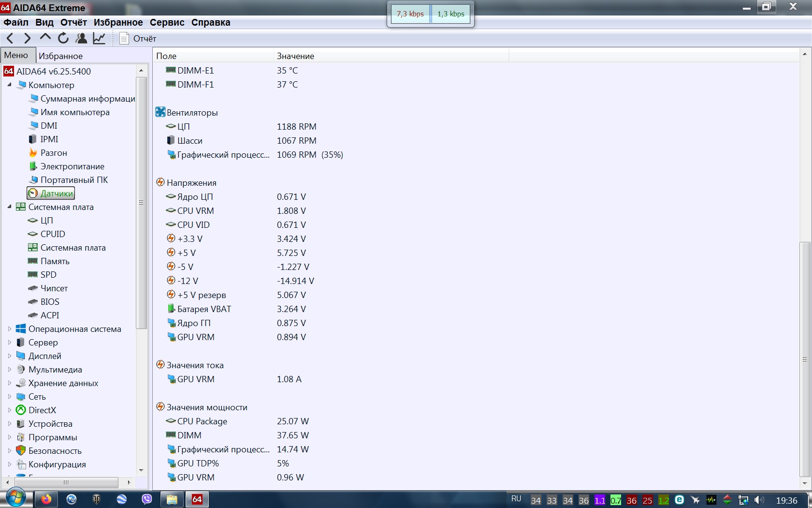Click the Значение column header
812x508 pixels.
391,56
